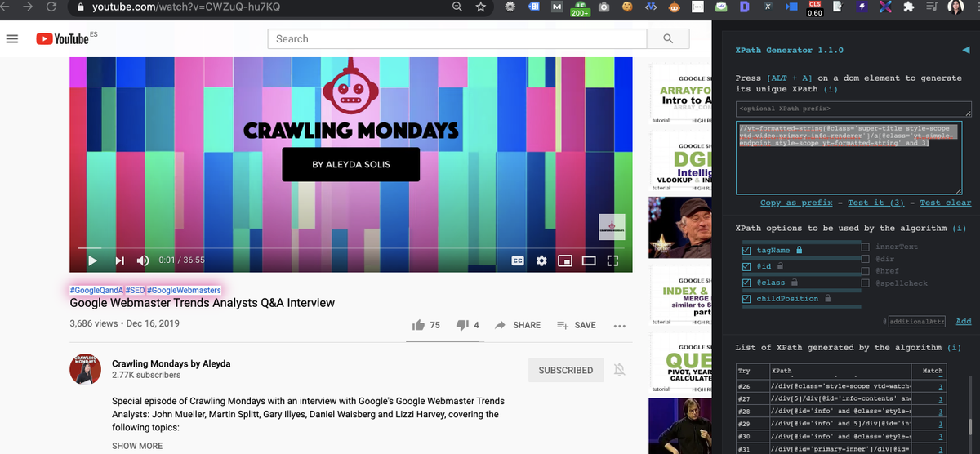Save video to playlist with SAVE

(x=576, y=325)
